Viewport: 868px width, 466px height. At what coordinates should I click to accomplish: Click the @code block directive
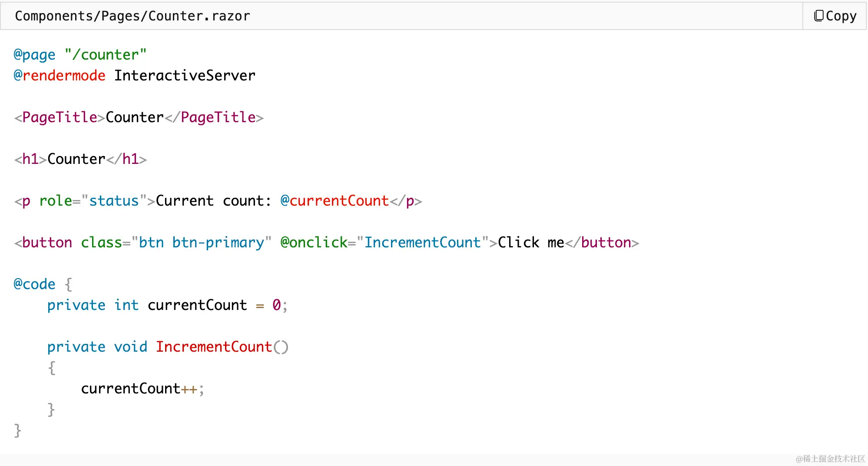[x=34, y=284]
